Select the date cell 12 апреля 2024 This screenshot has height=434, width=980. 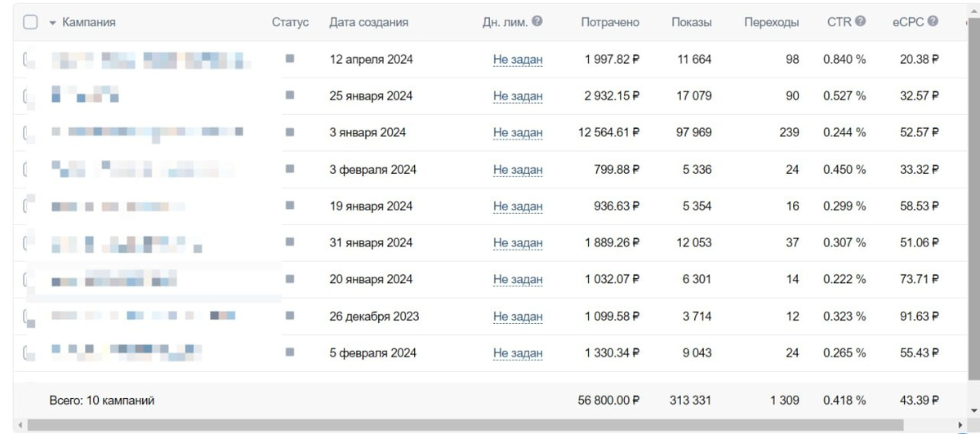coord(371,60)
